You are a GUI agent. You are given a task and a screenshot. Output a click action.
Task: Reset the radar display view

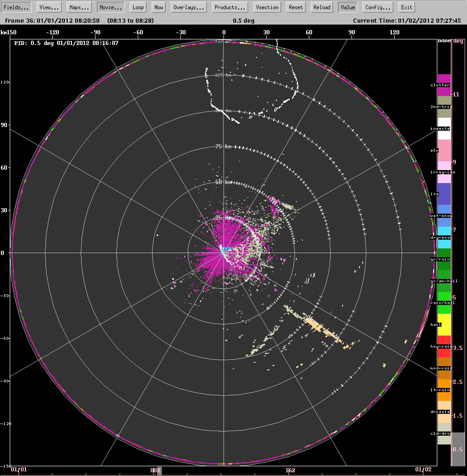click(296, 7)
